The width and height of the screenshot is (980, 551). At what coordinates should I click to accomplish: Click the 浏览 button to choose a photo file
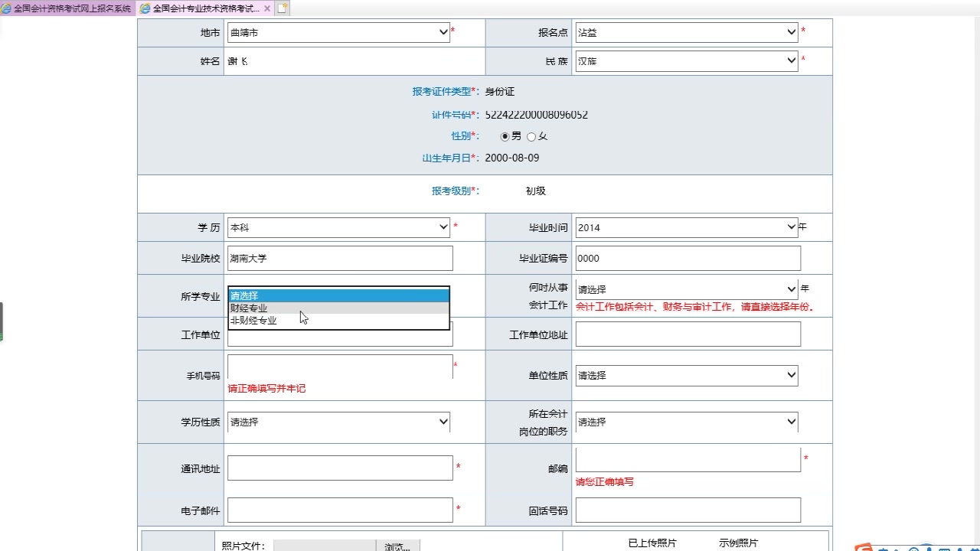pos(397,546)
